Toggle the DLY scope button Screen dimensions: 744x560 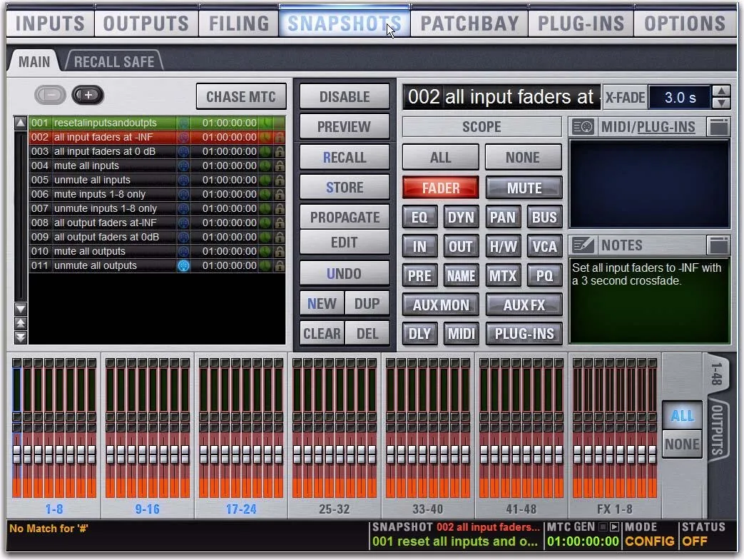419,334
